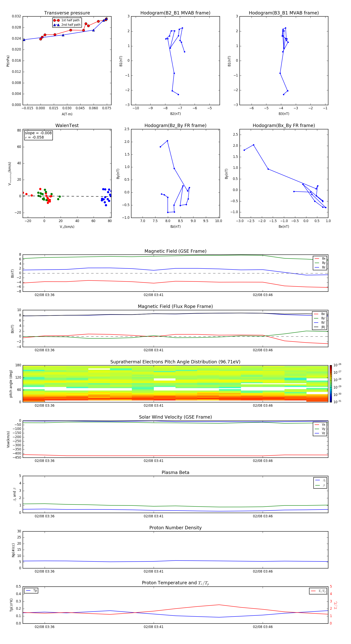This screenshot has height=644, width=351.
Task: Click the heatmap in the pitch angle panel
Action: [x=175, y=384]
